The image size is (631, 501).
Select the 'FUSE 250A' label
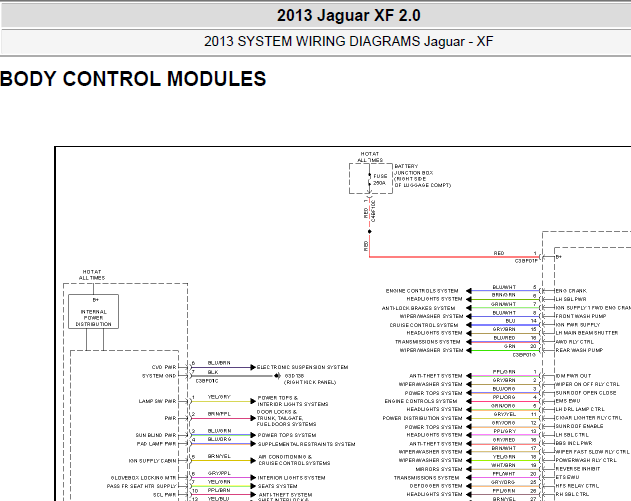[x=380, y=179]
